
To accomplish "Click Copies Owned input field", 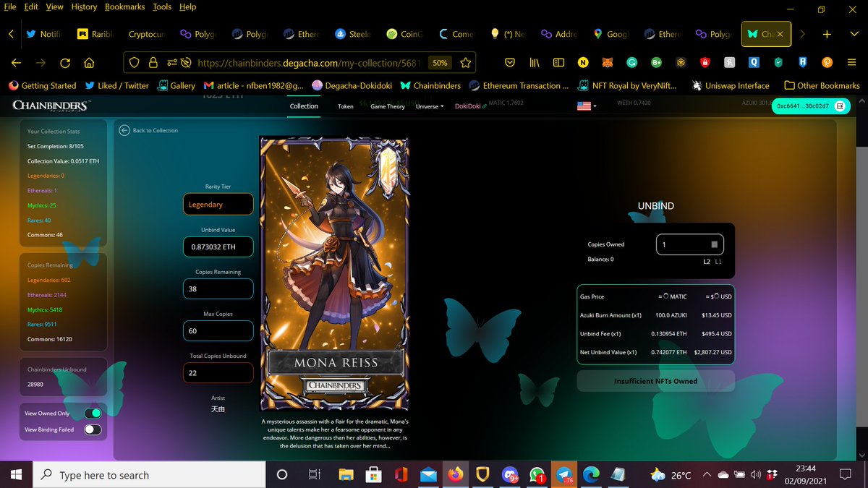I will click(690, 244).
